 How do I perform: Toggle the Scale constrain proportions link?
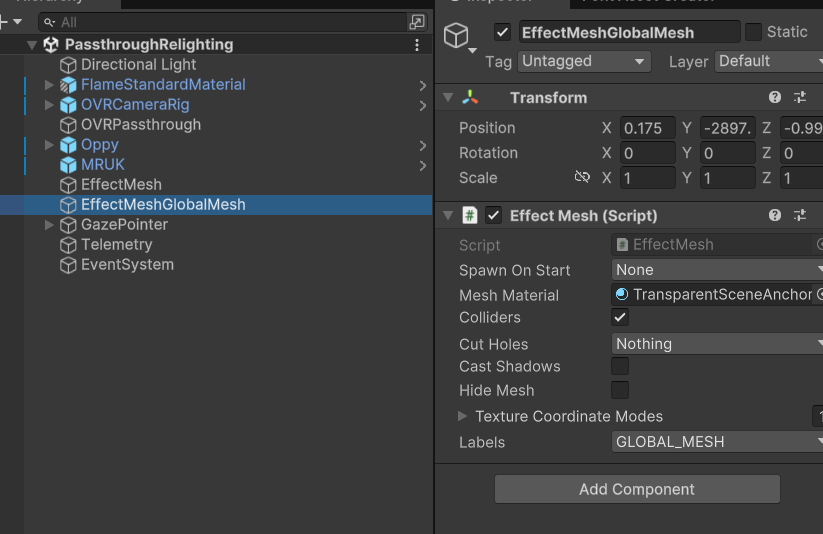click(x=582, y=177)
